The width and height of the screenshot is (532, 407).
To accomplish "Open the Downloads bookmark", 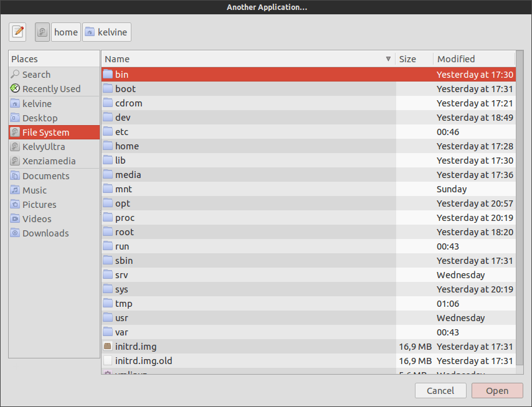I will 45,233.
